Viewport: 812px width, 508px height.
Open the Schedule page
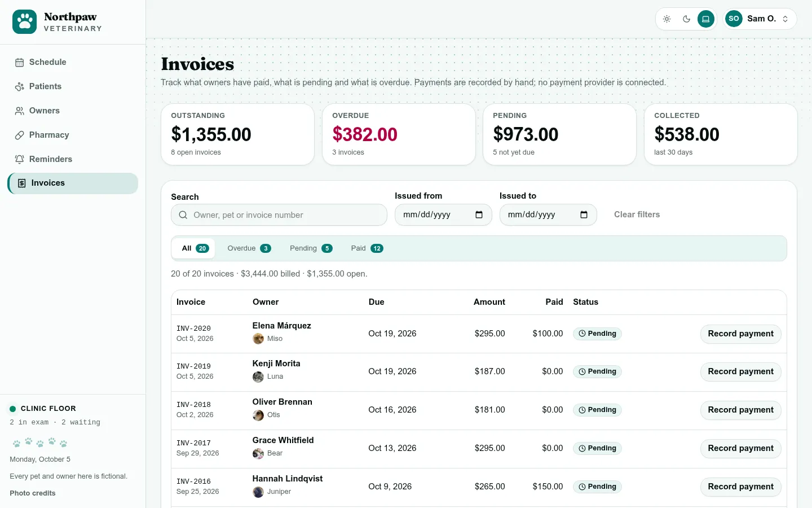73,62
